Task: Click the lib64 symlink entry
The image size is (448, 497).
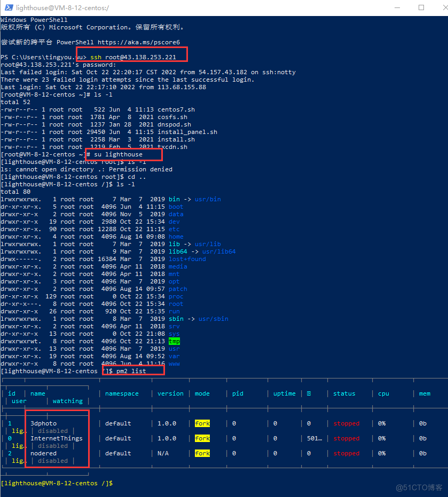Action: click(x=178, y=251)
